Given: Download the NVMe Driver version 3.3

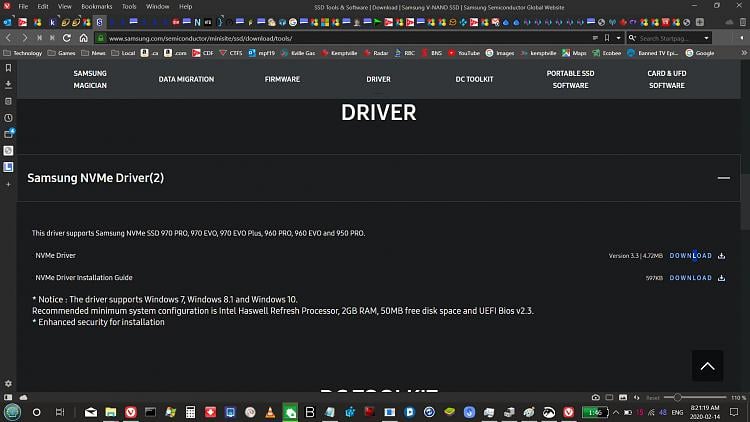Looking at the screenshot, I should click(x=691, y=256).
